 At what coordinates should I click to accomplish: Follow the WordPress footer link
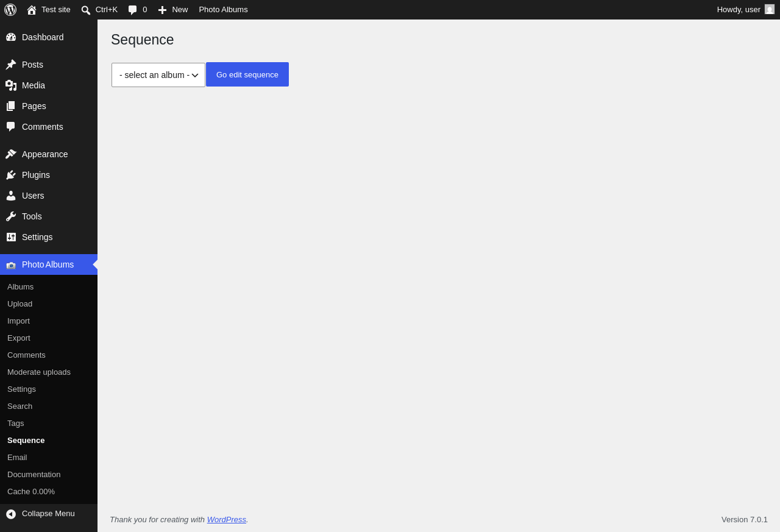click(x=227, y=519)
